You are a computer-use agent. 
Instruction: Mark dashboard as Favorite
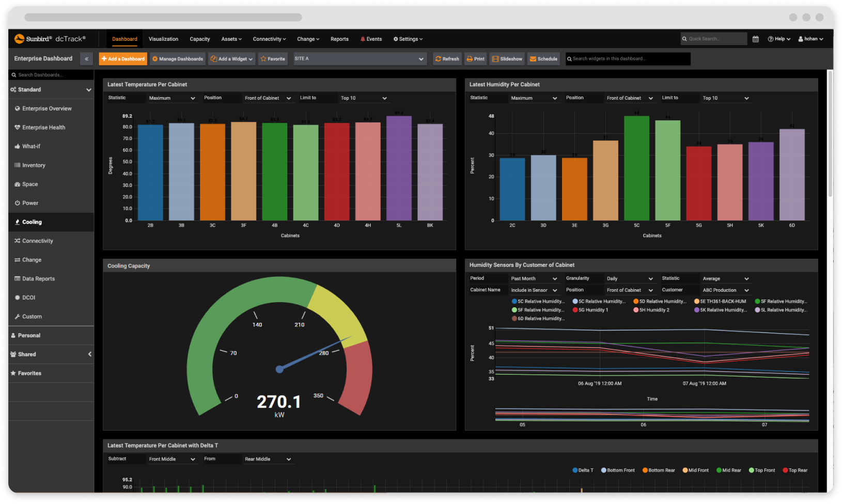272,59
